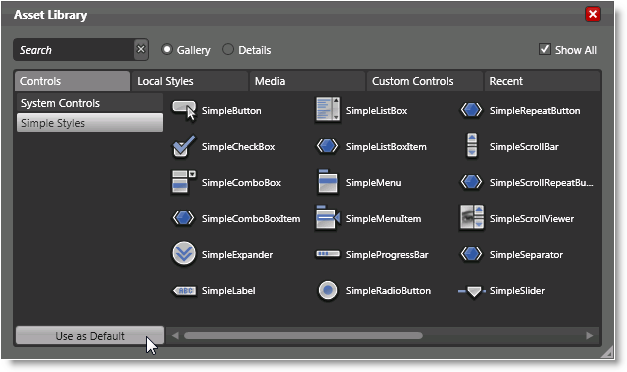Image resolution: width=627 pixels, height=372 pixels.
Task: Click the SimpleLabel ABC icon
Action: pyautogui.click(x=184, y=291)
